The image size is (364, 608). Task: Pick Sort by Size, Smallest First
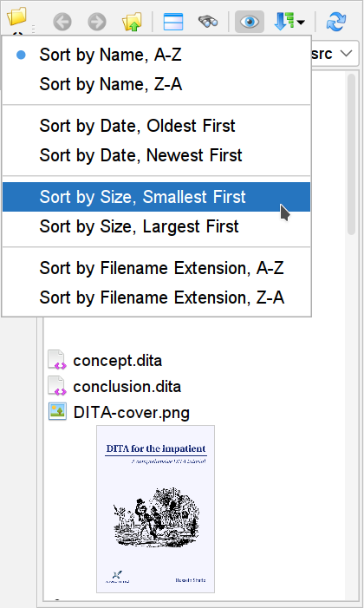pos(157,197)
